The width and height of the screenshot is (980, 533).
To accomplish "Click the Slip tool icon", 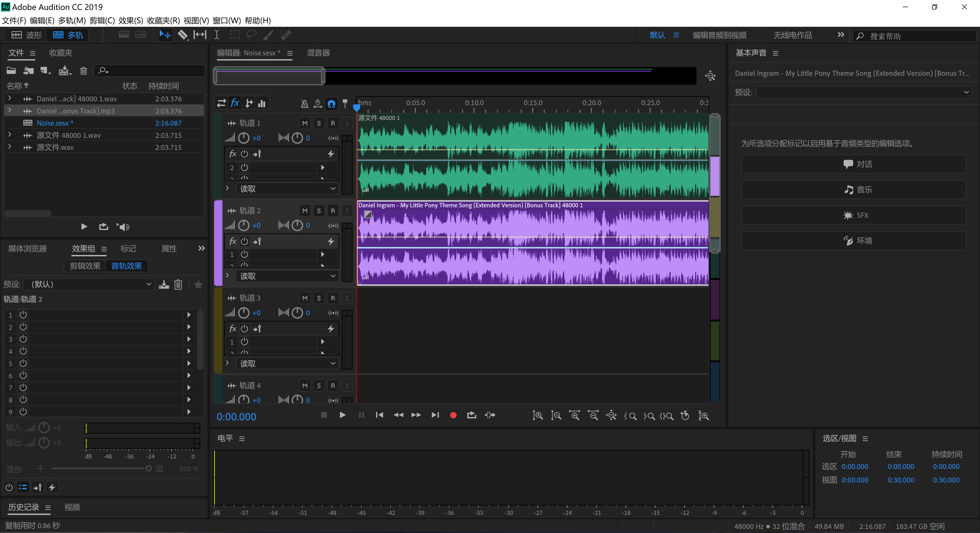I will [x=200, y=35].
